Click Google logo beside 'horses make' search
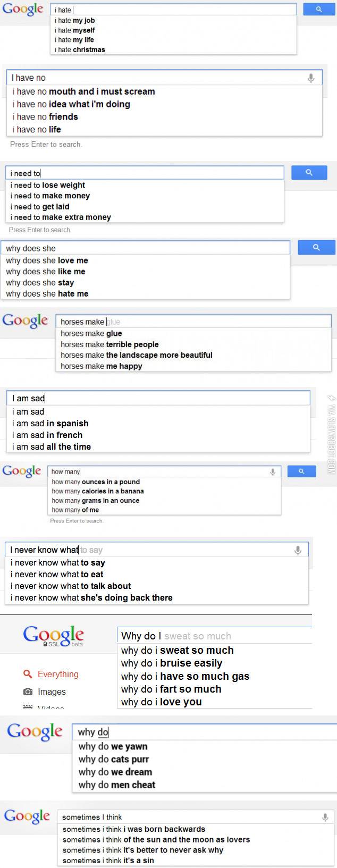 25,321
